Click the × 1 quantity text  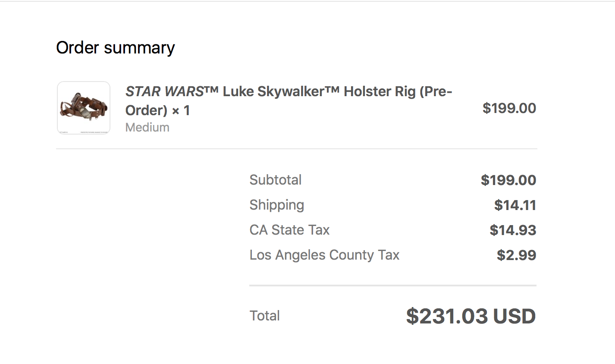(x=181, y=111)
